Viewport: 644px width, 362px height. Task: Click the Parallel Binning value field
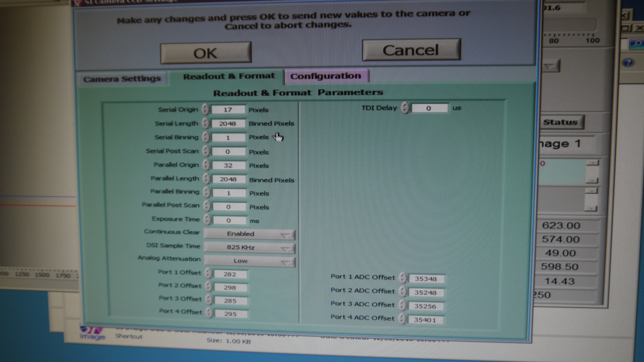pyautogui.click(x=229, y=193)
